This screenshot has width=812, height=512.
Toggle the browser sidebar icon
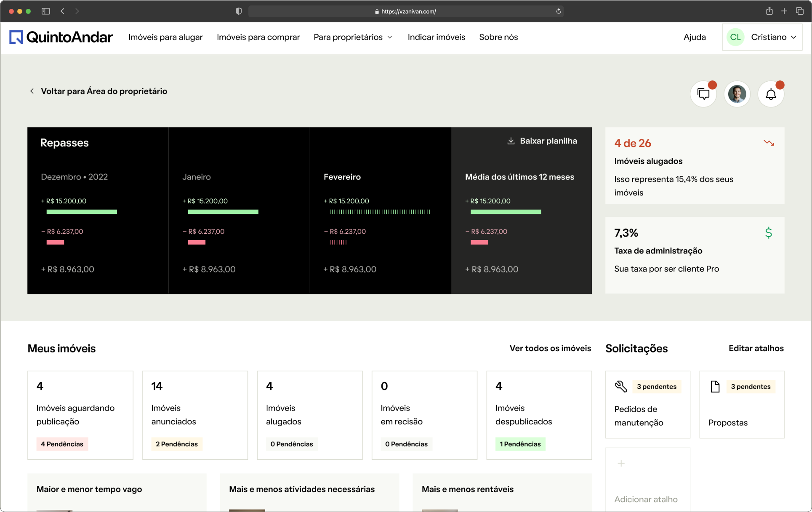(46, 11)
